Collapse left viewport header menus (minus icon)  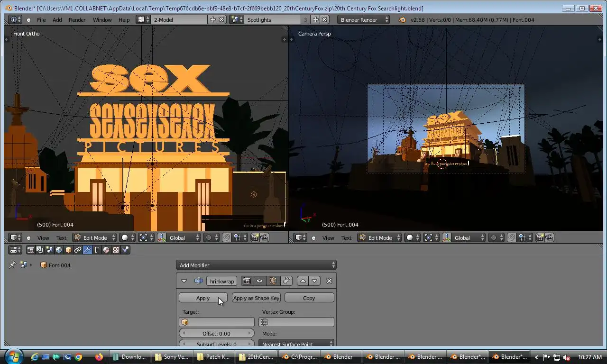pos(28,238)
